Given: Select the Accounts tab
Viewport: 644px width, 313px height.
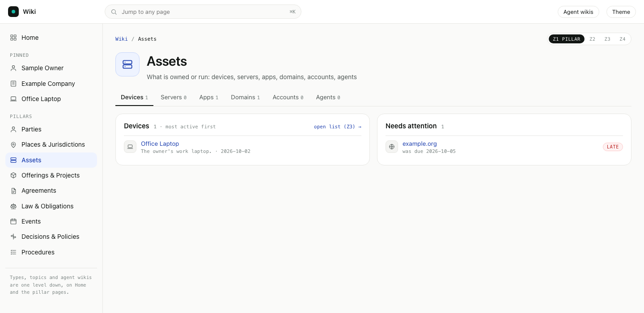Looking at the screenshot, I should coord(288,97).
